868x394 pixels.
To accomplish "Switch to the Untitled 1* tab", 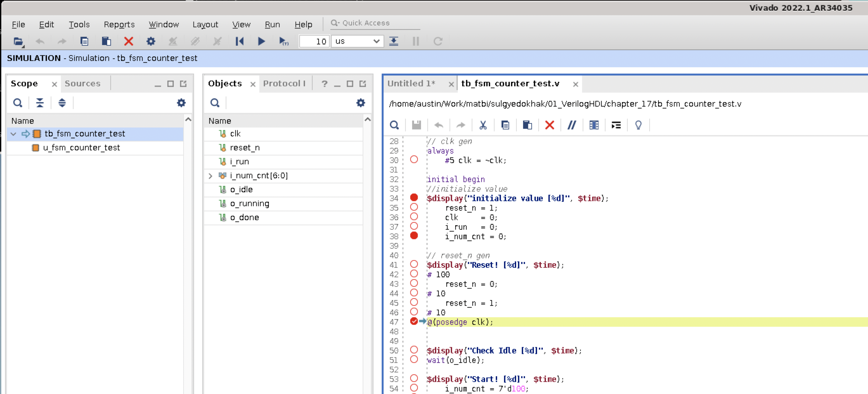I will click(411, 83).
